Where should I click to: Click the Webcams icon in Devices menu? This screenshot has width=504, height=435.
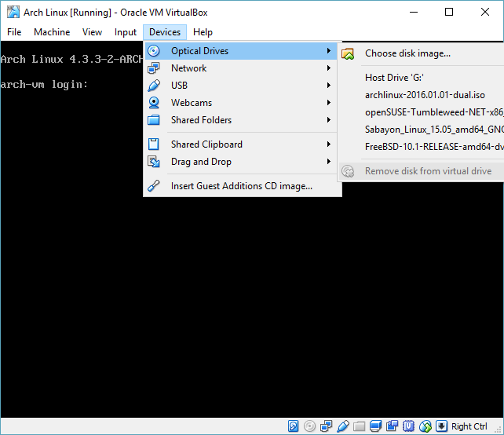click(x=154, y=103)
